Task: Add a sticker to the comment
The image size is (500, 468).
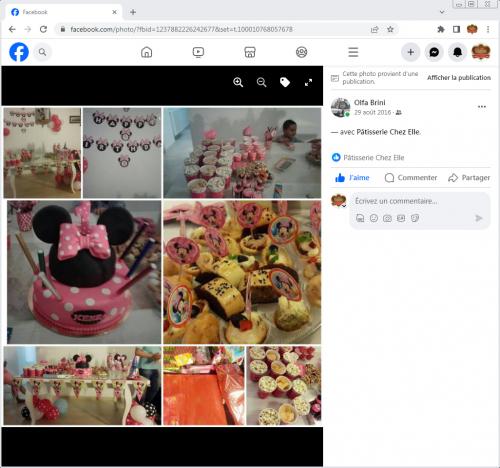Action: [x=415, y=218]
